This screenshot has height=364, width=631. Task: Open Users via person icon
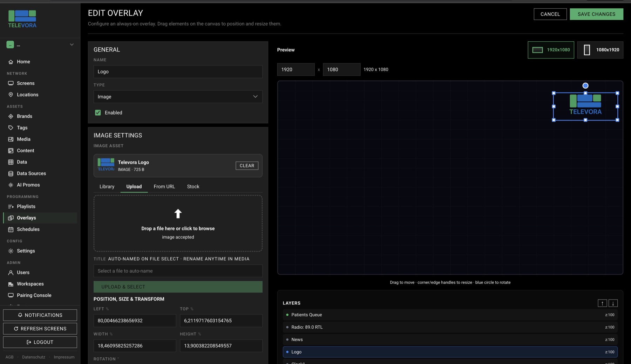click(x=11, y=273)
